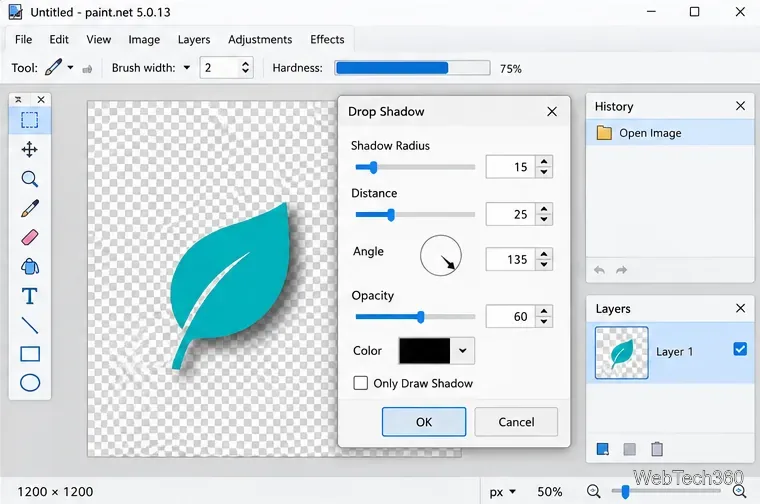Click the Opacity slider handle
The image size is (760, 504).
tap(421, 317)
